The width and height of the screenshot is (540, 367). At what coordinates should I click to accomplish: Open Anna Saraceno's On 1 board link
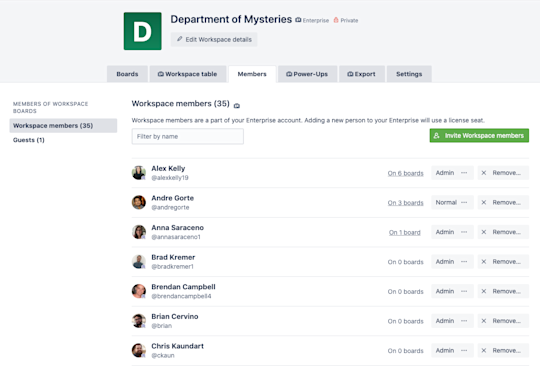point(405,232)
